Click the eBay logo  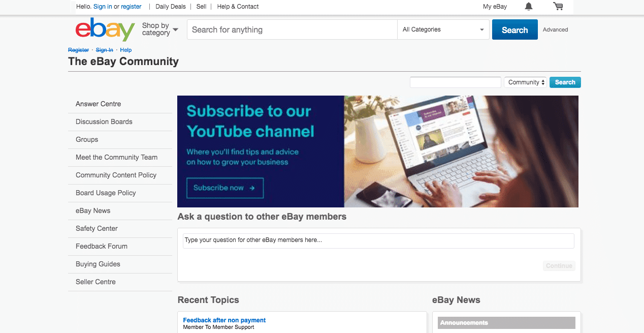pyautogui.click(x=105, y=29)
